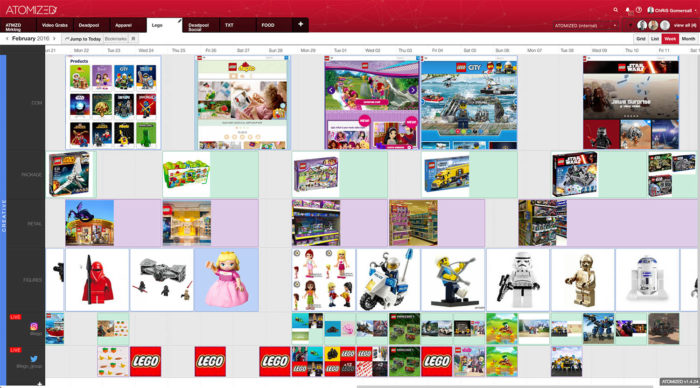Open the LEGO Friends website thumbnail

click(372, 102)
